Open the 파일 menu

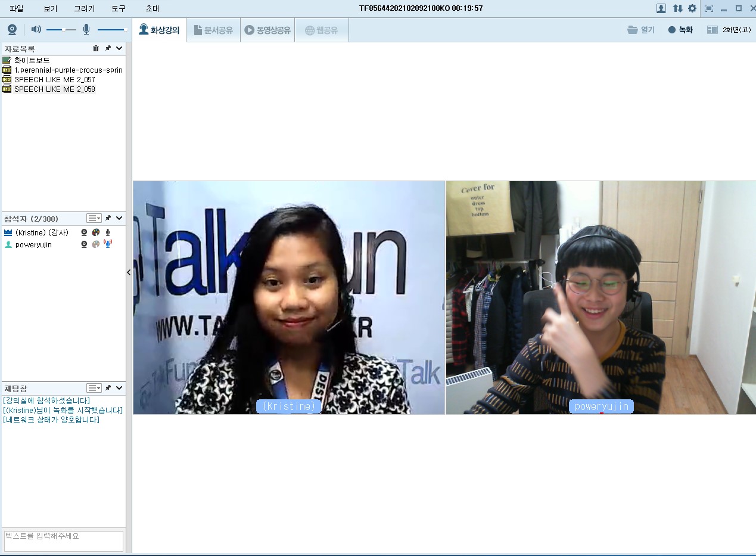17,8
